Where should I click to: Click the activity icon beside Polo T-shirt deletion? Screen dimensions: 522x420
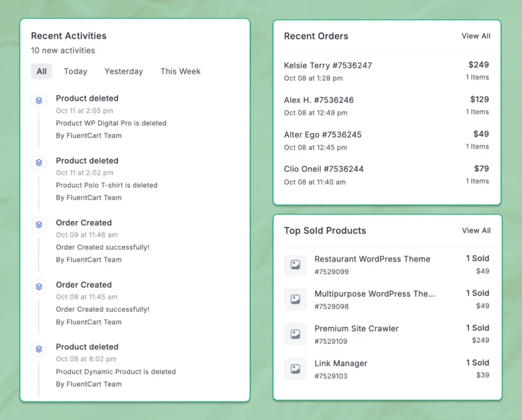click(39, 163)
